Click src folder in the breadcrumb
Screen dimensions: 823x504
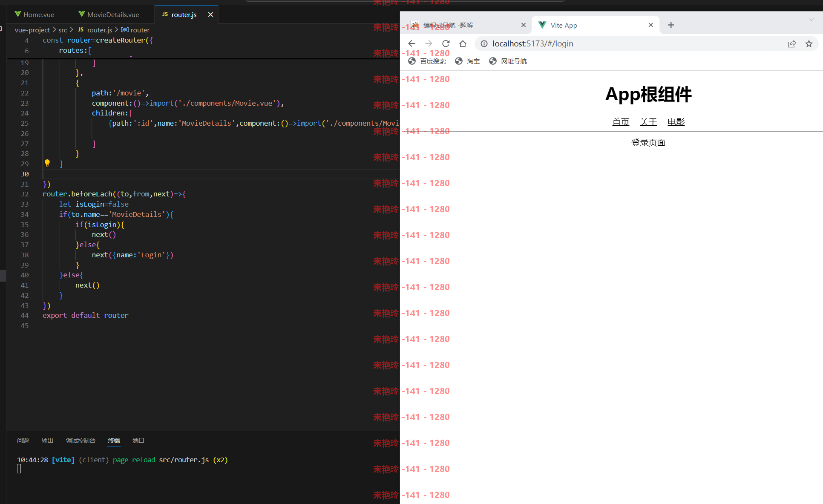point(63,30)
